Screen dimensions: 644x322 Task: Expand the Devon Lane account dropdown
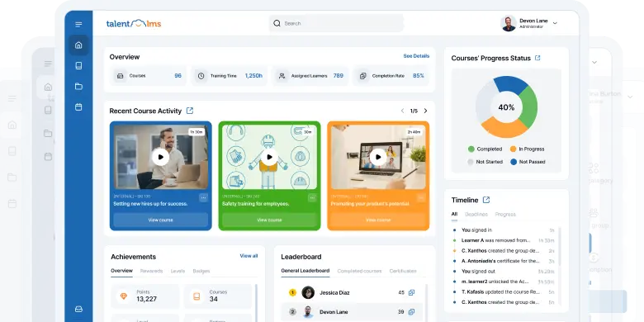555,23
